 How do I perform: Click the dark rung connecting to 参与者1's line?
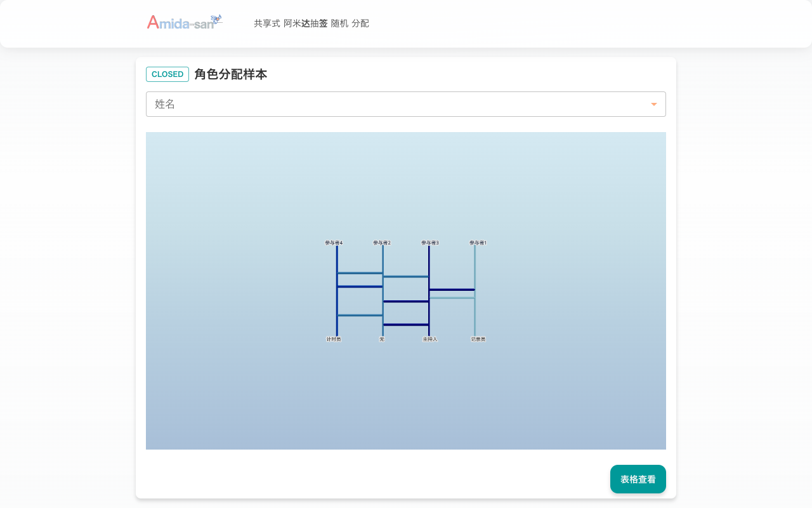point(452,290)
